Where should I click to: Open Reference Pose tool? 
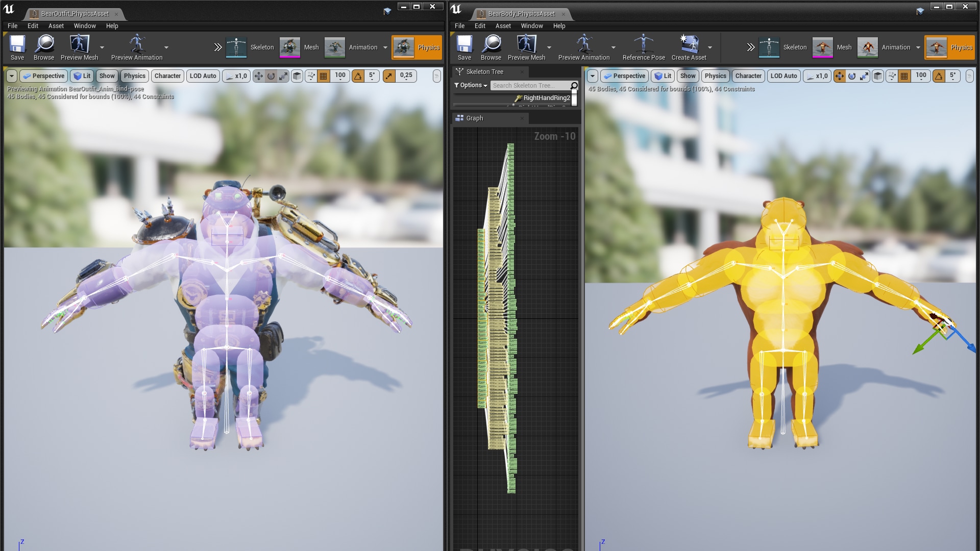pyautogui.click(x=643, y=45)
